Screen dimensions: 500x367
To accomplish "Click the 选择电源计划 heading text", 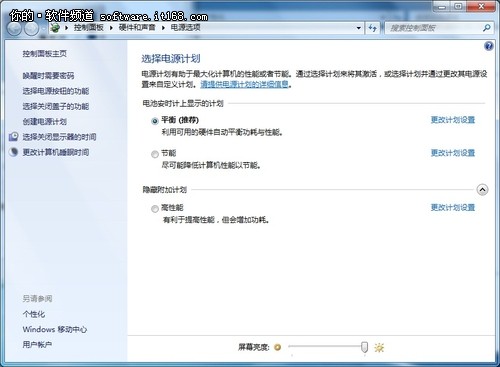I will click(x=171, y=59).
